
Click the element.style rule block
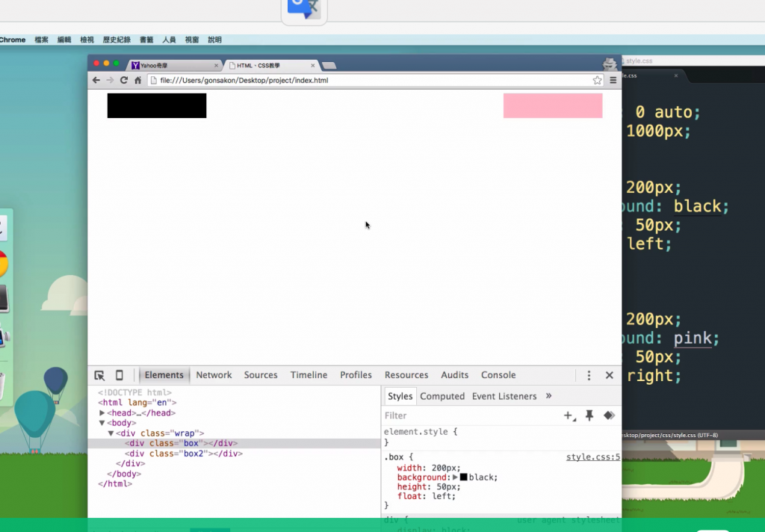pos(421,437)
